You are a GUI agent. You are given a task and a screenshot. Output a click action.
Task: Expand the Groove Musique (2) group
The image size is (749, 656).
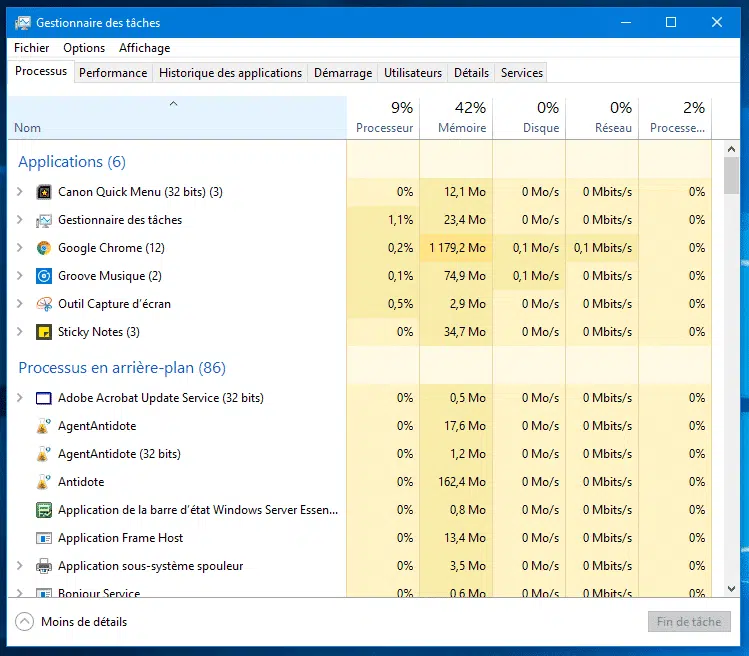pos(20,276)
